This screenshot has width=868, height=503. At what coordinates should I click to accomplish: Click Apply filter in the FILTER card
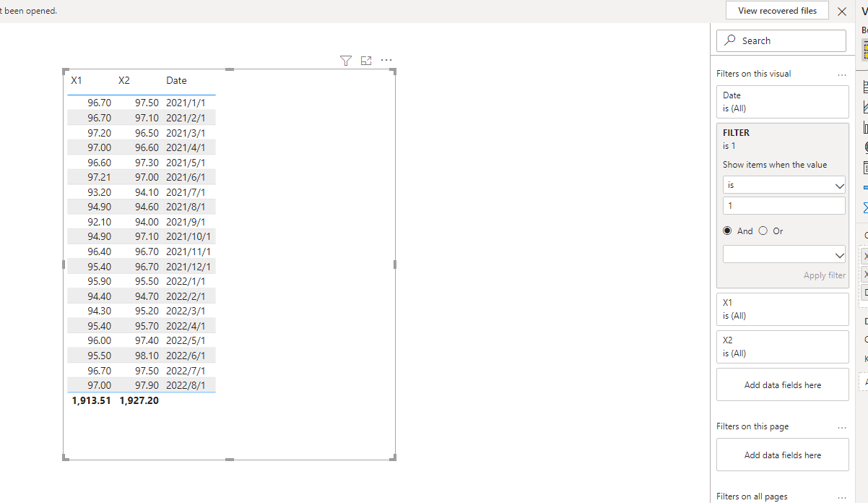tap(825, 275)
